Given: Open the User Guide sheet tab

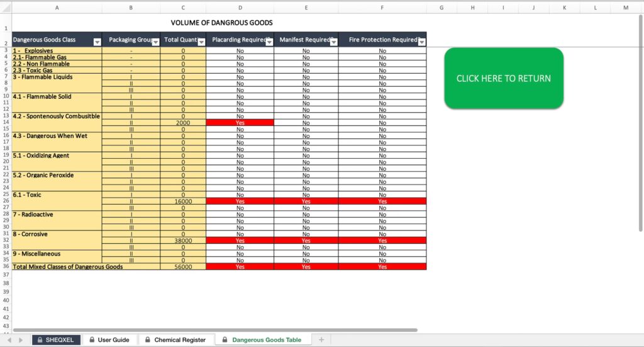Looking at the screenshot, I should 109,340.
